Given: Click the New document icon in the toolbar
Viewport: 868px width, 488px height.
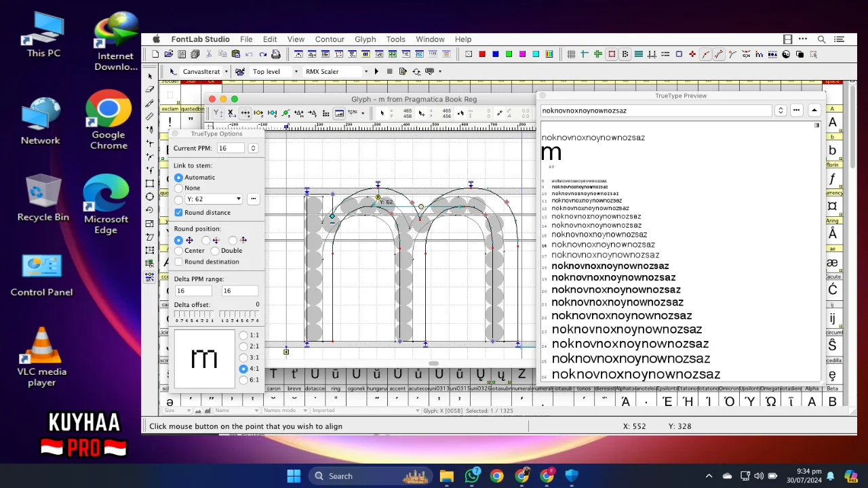Looking at the screenshot, I should click(155, 54).
